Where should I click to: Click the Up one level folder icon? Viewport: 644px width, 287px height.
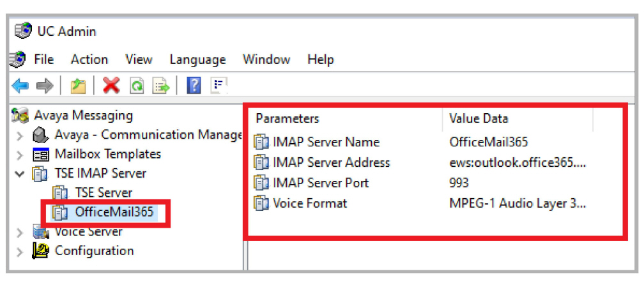78,86
